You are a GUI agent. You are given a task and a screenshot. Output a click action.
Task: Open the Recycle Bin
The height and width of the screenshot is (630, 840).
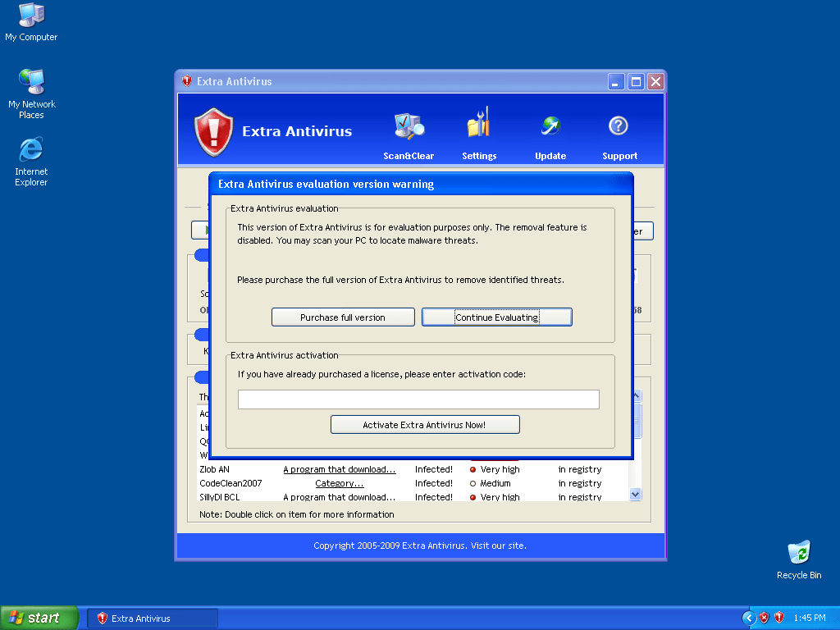(x=798, y=554)
